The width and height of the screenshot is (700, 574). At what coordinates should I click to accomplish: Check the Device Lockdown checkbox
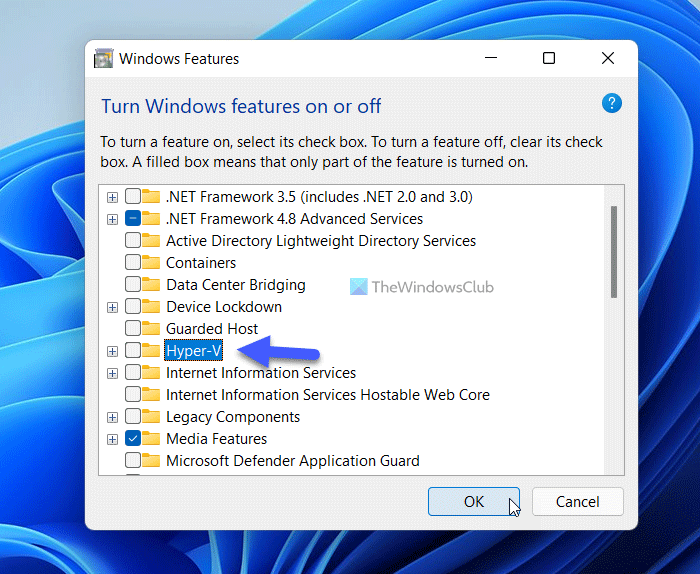coord(133,306)
